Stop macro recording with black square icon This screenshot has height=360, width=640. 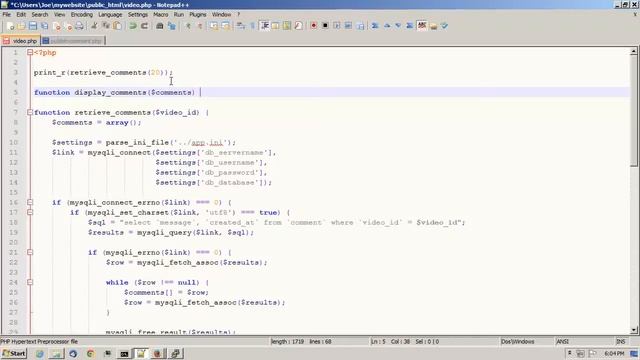point(325,26)
